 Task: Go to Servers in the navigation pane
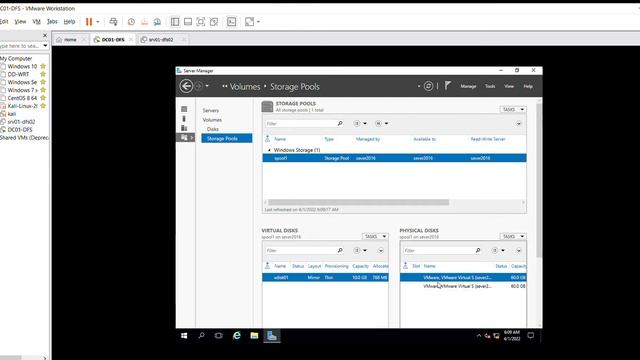point(211,111)
